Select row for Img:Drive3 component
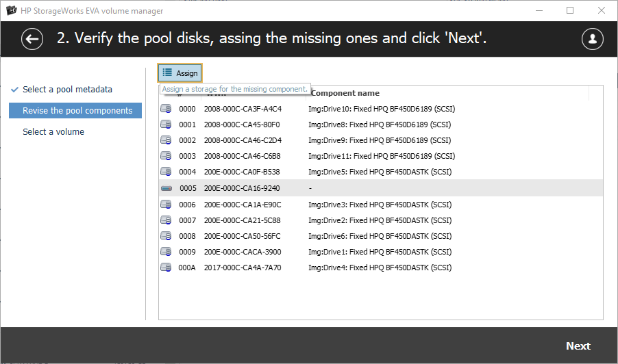618x364 pixels. 379,205
